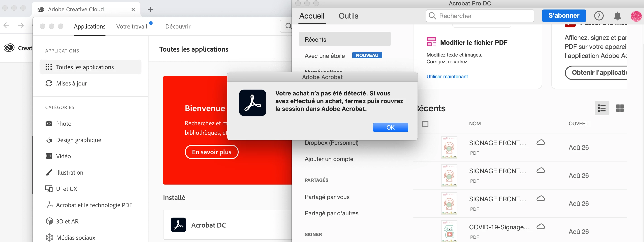The width and height of the screenshot is (644, 242).
Task: Select the Design graphique category
Action: [x=79, y=140]
